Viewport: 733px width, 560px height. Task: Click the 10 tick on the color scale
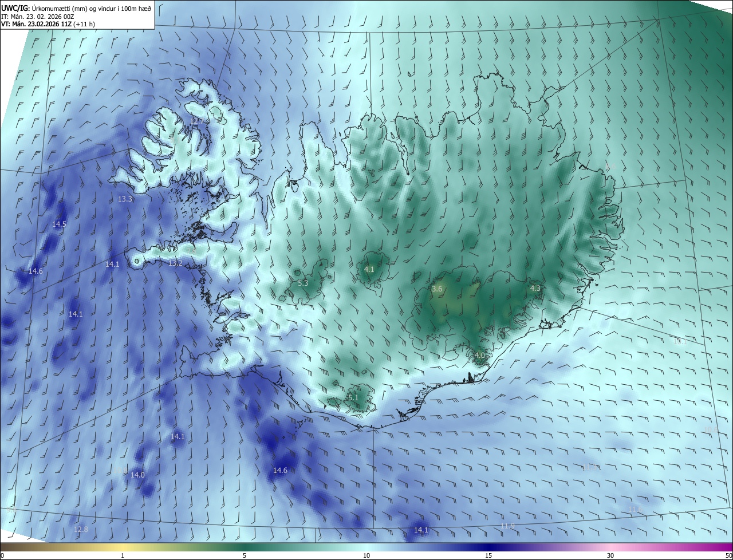click(366, 556)
